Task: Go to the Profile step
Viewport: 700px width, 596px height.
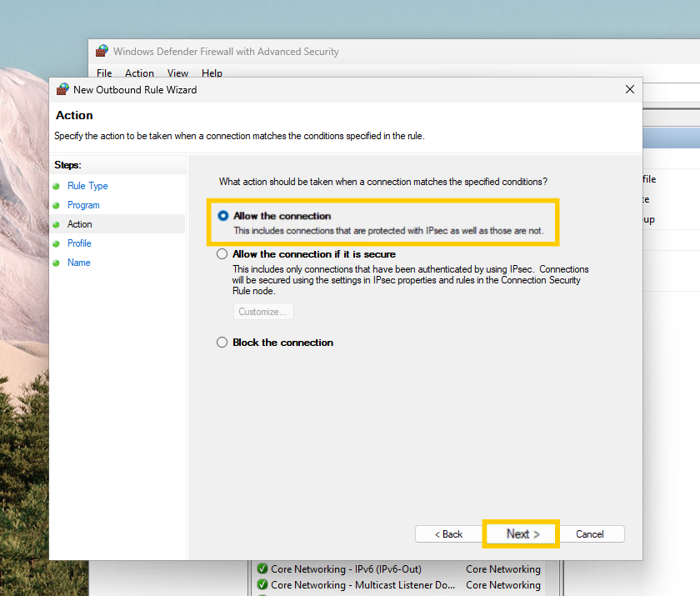Action: coord(79,243)
